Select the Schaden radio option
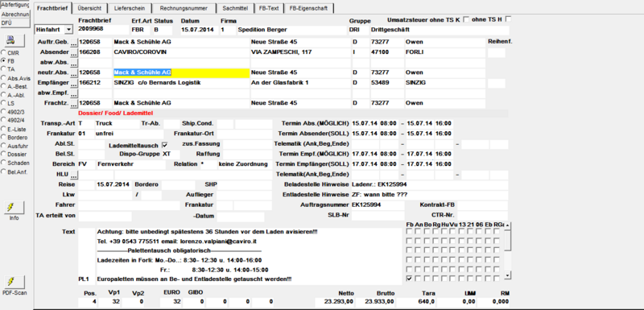 pos(4,163)
